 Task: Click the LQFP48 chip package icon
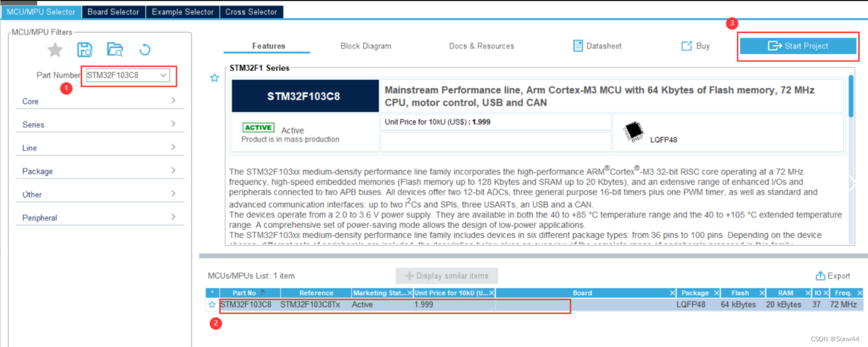[633, 131]
